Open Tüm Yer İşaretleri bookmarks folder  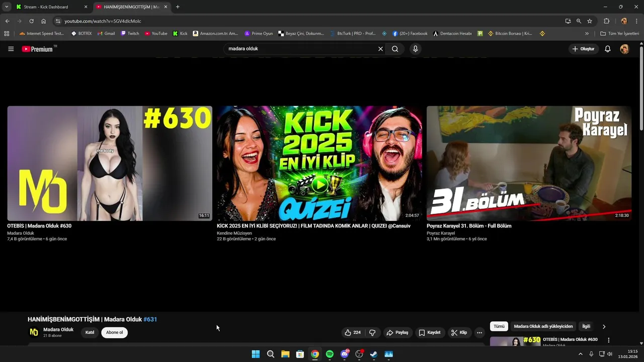620,34
